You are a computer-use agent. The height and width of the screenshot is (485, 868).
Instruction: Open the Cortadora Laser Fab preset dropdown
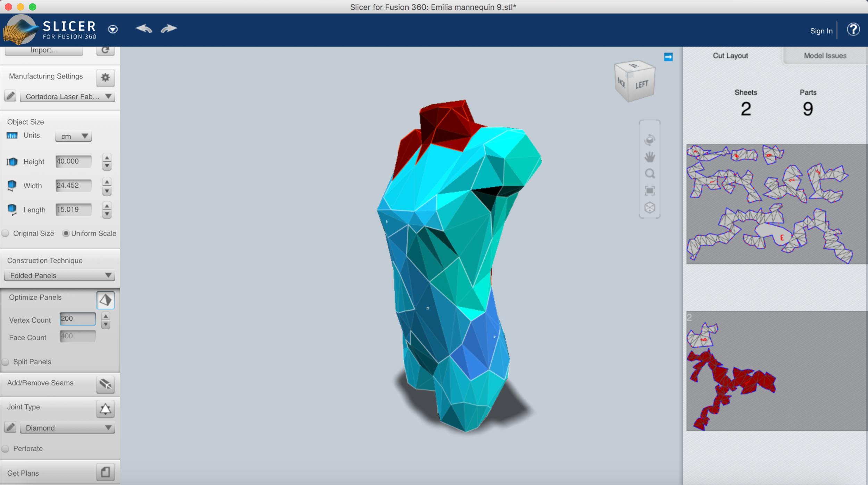tap(67, 96)
